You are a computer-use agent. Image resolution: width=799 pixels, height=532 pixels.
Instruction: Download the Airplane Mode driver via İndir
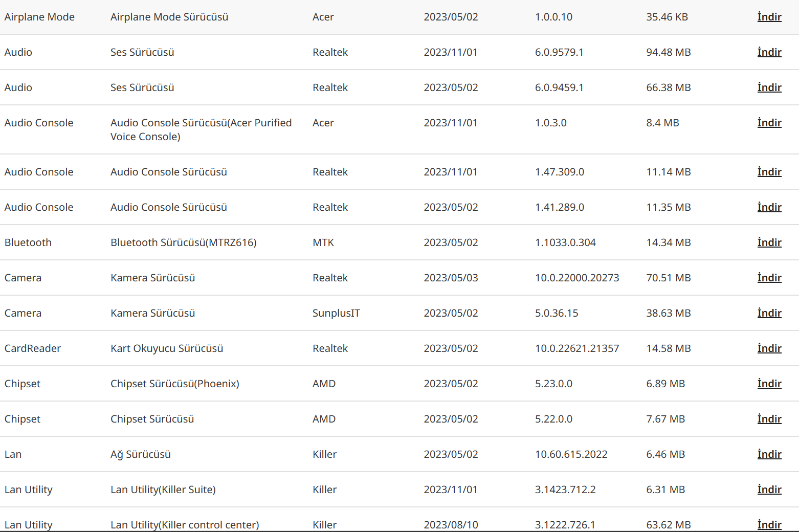[x=769, y=17]
